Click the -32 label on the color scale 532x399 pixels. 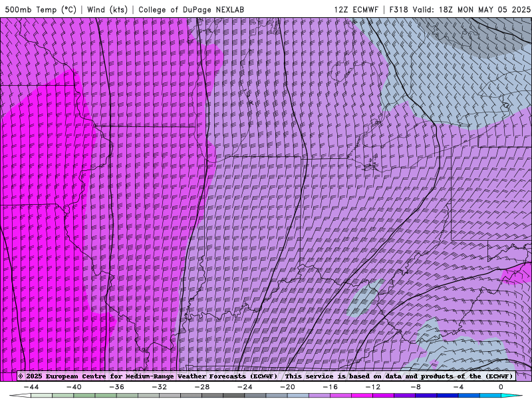pos(160,387)
